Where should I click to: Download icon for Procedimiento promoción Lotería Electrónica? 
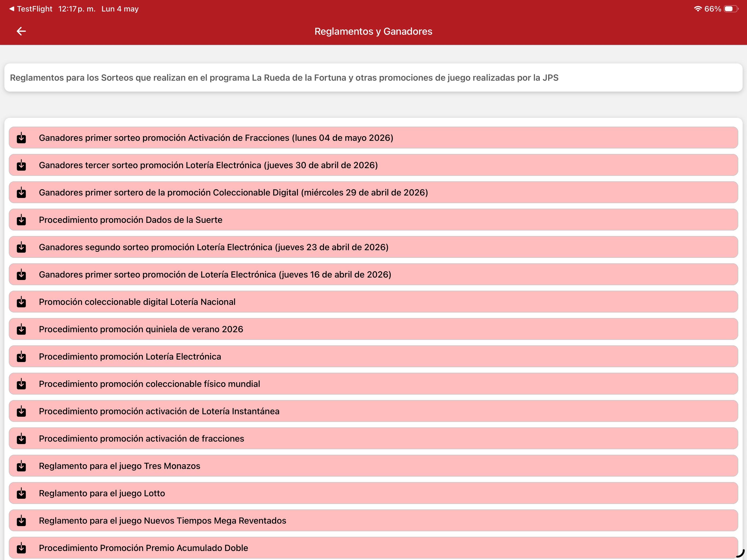tap(21, 357)
